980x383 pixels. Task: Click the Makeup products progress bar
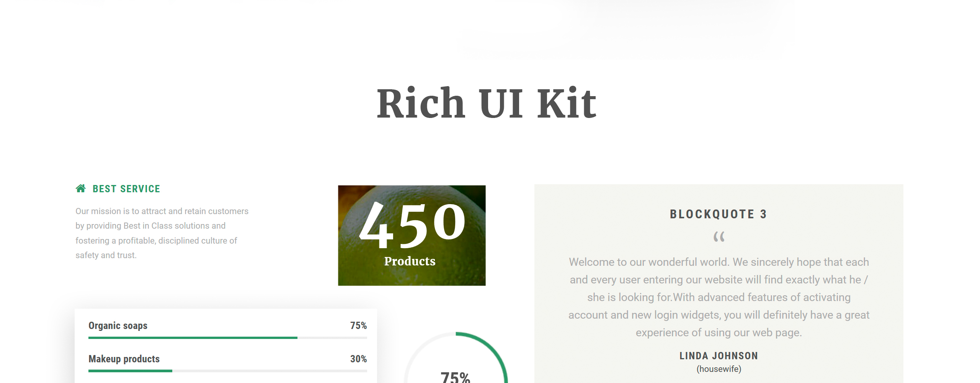tap(227, 371)
